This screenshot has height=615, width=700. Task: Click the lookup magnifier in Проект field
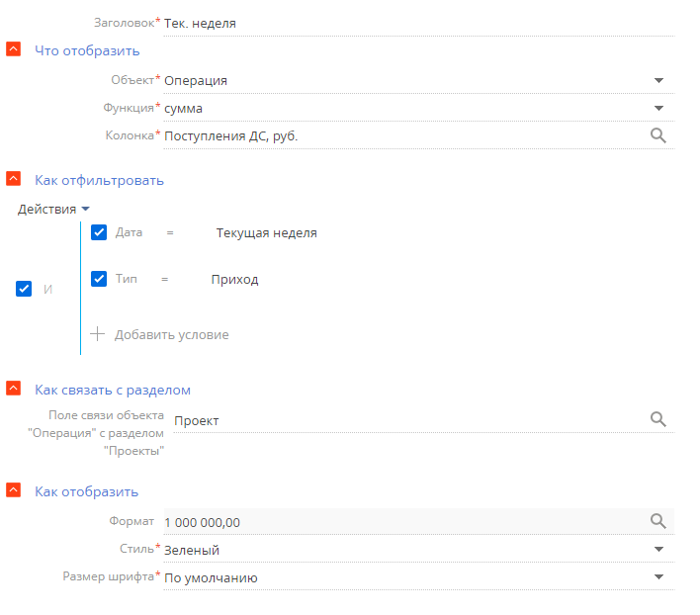(658, 419)
